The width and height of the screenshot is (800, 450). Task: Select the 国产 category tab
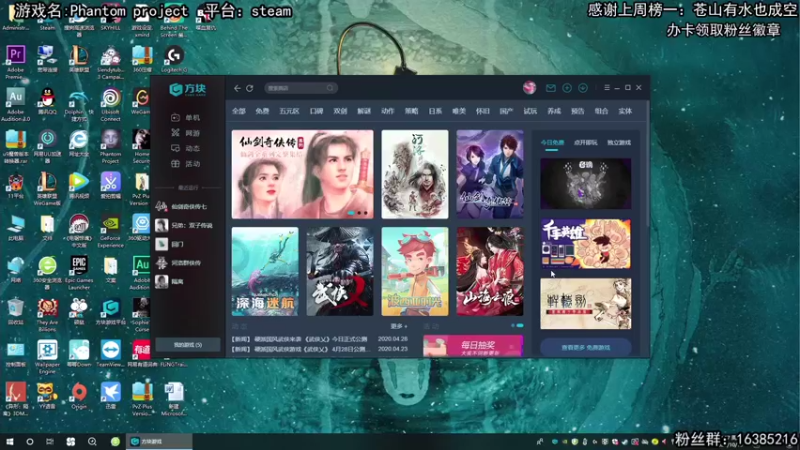pyautogui.click(x=506, y=111)
